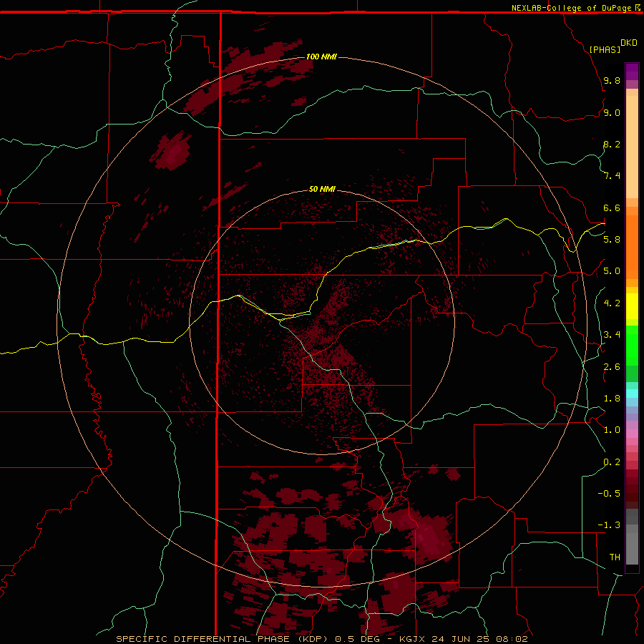Image resolution: width=644 pixels, height=644 pixels.
Task: Click the DKD unit label
Action: point(629,43)
